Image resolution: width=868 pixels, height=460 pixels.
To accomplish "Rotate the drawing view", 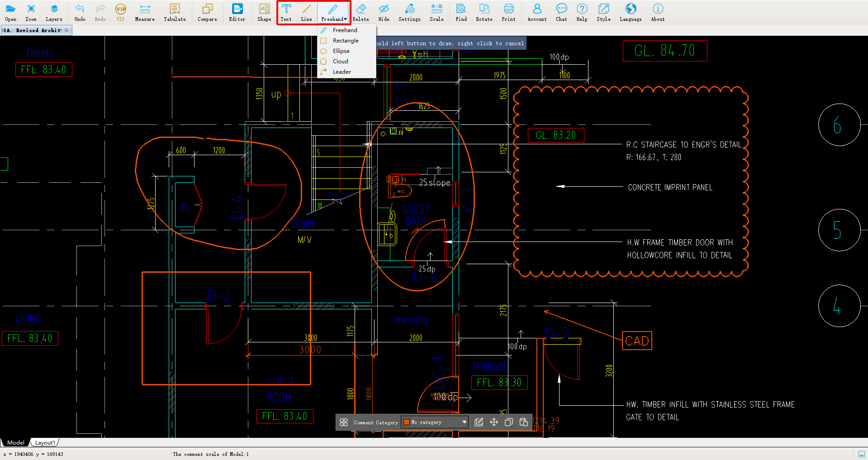I will [484, 12].
